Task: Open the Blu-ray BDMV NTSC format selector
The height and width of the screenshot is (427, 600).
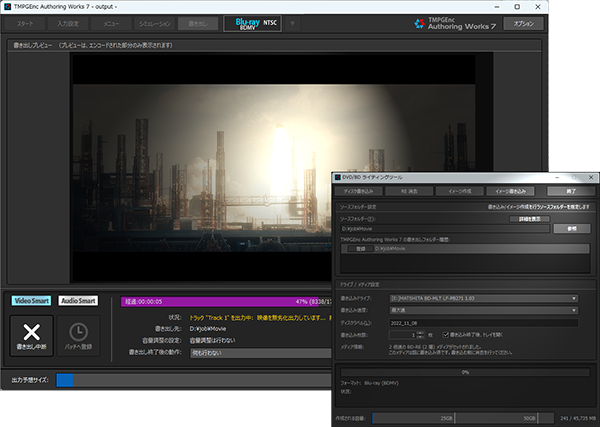Action: click(253, 23)
